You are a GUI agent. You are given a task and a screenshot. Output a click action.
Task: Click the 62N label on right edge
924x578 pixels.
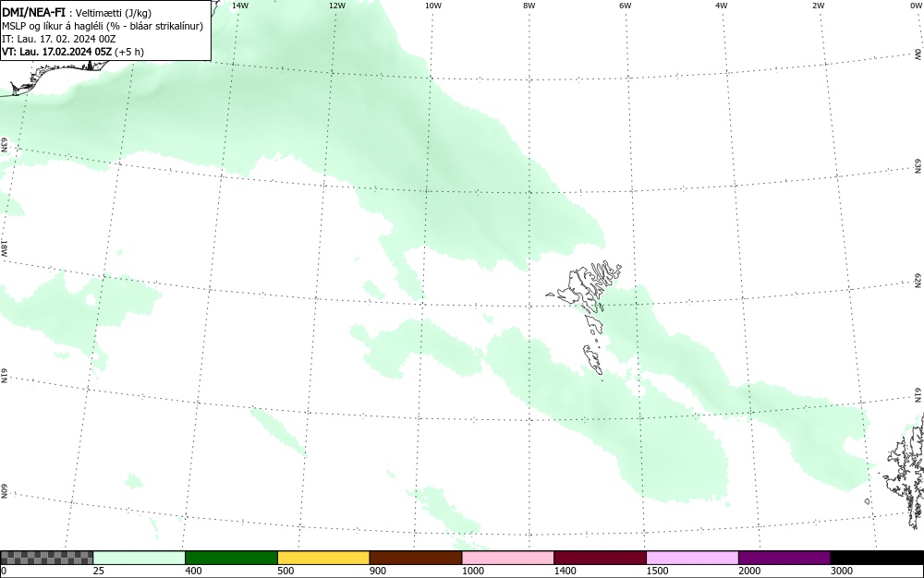tap(918, 282)
